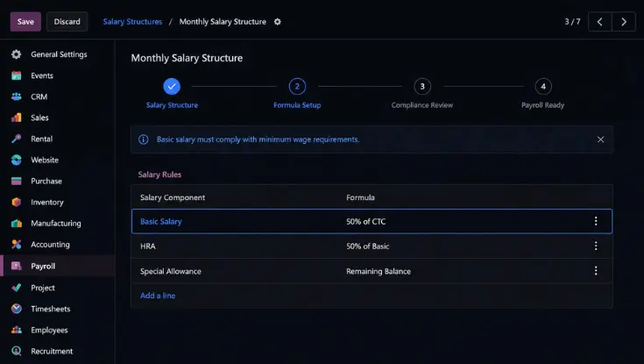Click the Salary Rules section heading
644x364 pixels.
point(159,175)
